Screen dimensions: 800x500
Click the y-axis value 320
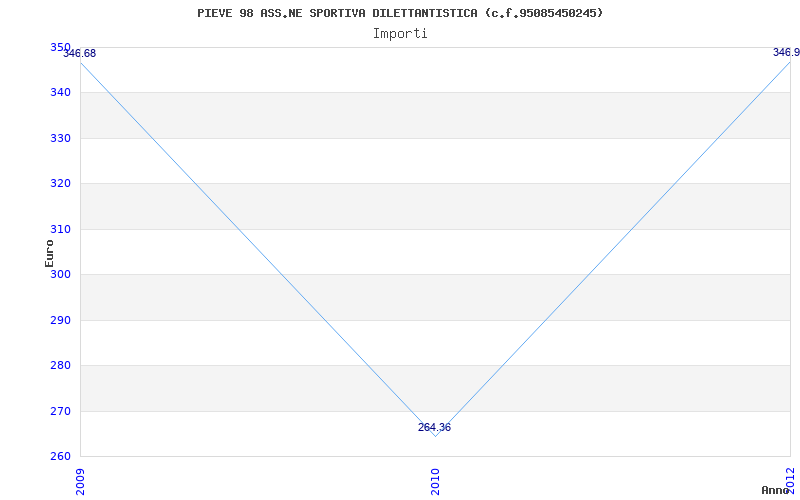pyautogui.click(x=60, y=184)
